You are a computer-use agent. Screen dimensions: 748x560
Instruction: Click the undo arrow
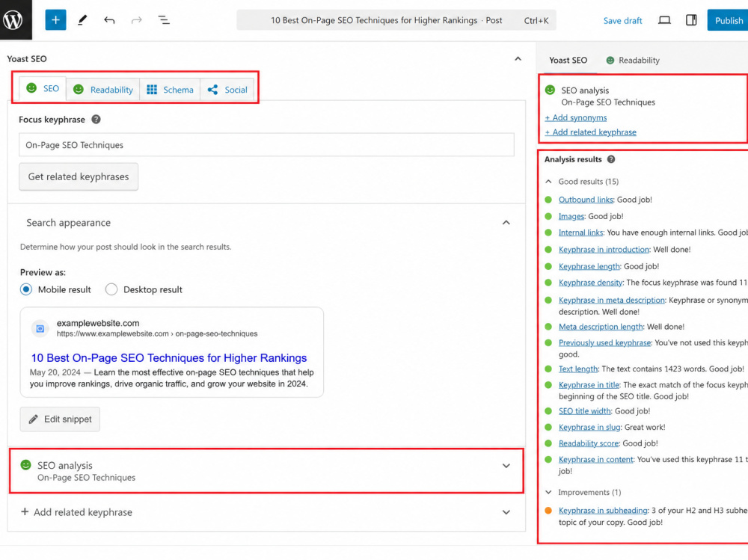[109, 20]
